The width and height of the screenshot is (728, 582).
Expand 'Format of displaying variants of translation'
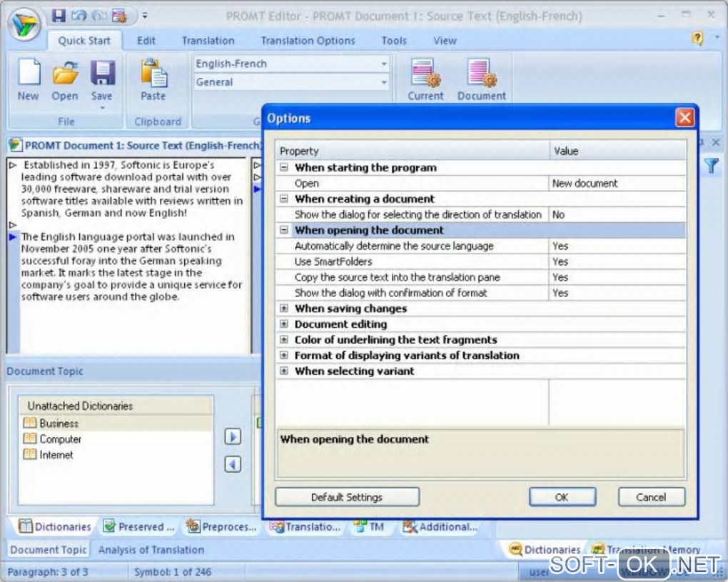[284, 356]
